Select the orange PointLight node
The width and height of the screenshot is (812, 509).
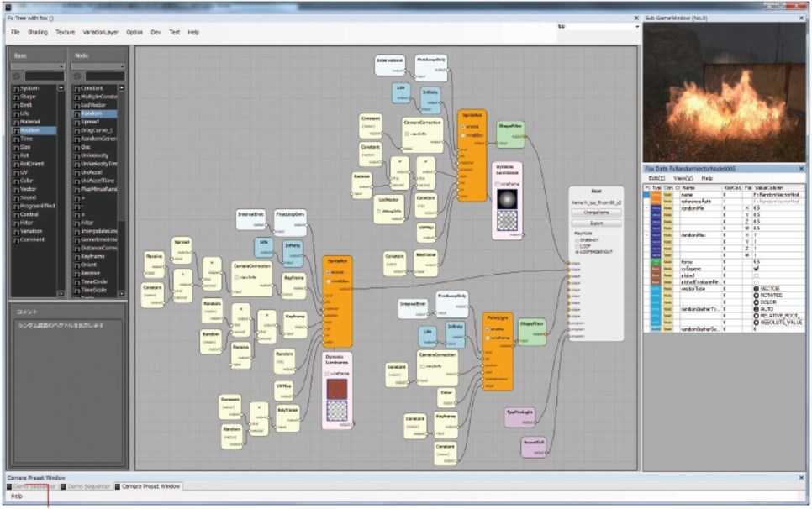tap(498, 351)
